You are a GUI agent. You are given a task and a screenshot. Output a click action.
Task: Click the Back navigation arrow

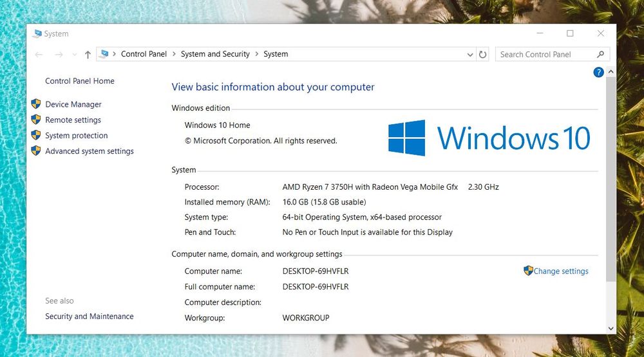pos(39,55)
